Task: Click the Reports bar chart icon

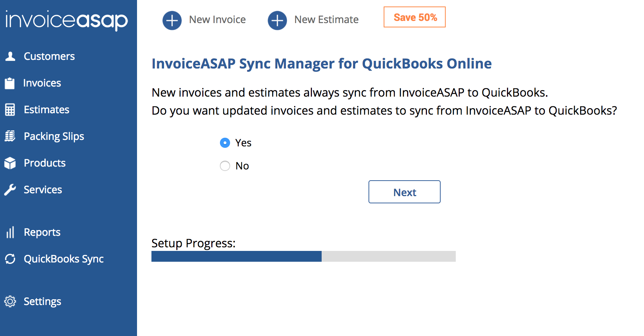Action: pos(10,232)
